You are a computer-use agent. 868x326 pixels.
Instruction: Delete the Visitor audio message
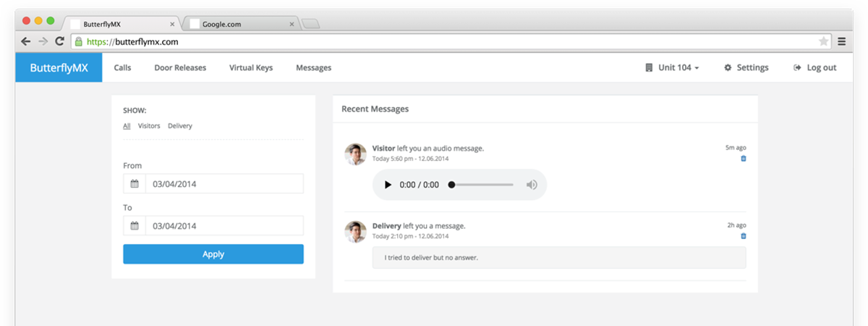click(743, 158)
